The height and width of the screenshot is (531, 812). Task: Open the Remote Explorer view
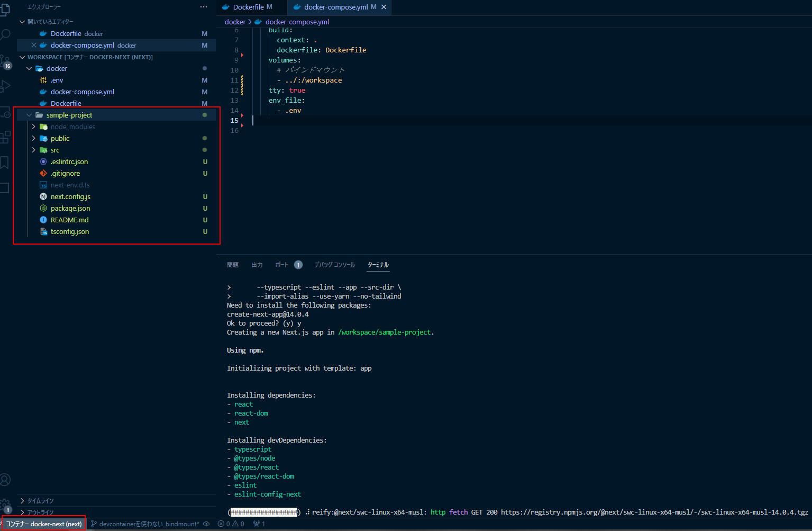click(5, 112)
